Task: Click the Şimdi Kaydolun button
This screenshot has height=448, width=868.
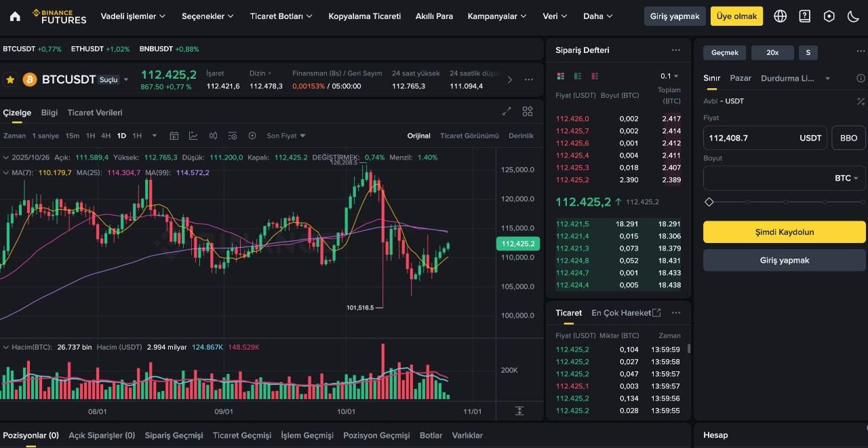Action: [x=784, y=231]
